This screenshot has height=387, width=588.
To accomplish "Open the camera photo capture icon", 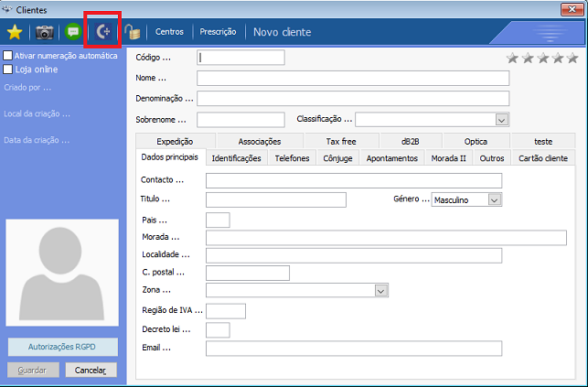I will [44, 32].
